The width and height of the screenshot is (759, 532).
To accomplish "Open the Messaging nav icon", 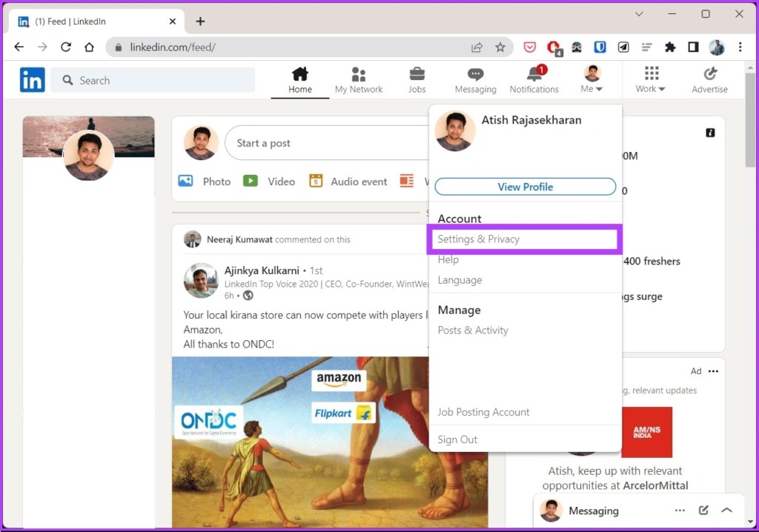I will tap(475, 80).
